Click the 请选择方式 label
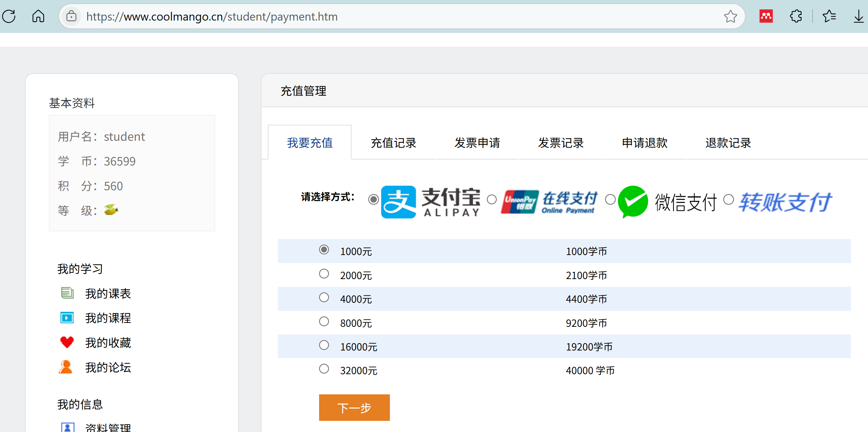 point(328,197)
